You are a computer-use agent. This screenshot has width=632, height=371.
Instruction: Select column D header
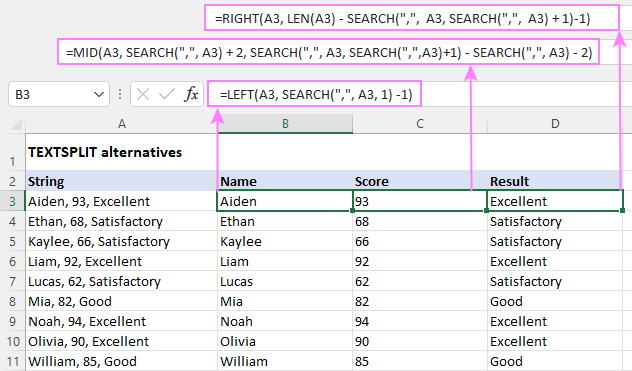555,124
